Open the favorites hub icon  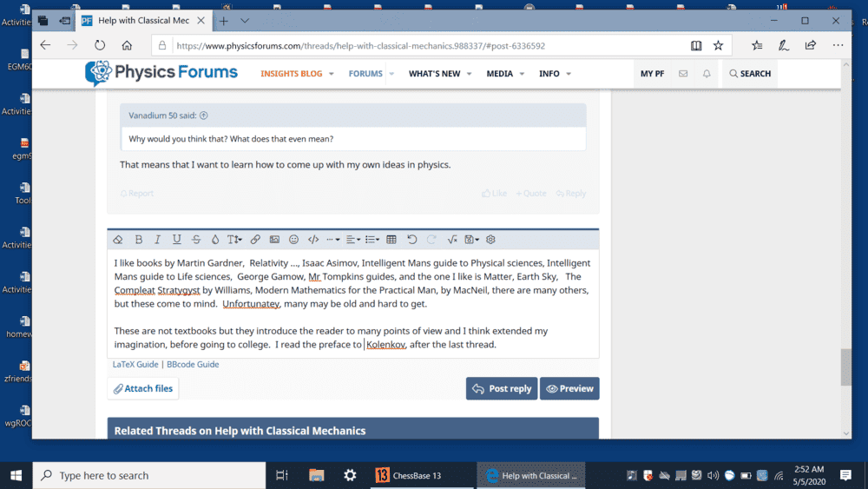coord(757,46)
